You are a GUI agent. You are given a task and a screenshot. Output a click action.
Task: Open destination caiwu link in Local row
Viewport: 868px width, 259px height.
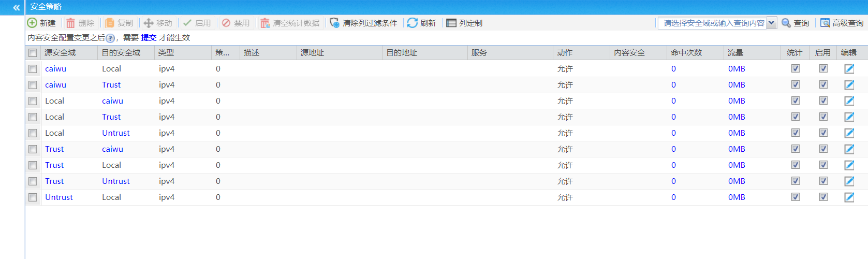(112, 101)
